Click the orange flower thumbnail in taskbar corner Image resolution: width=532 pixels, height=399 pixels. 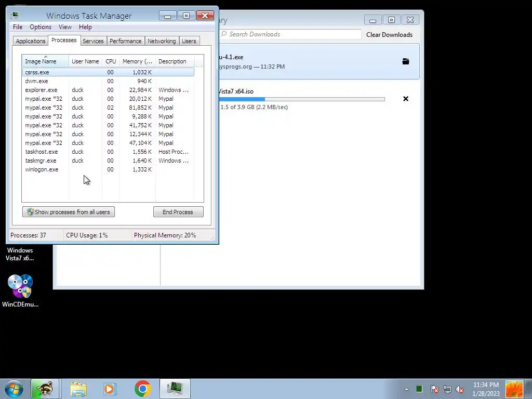coord(514,389)
